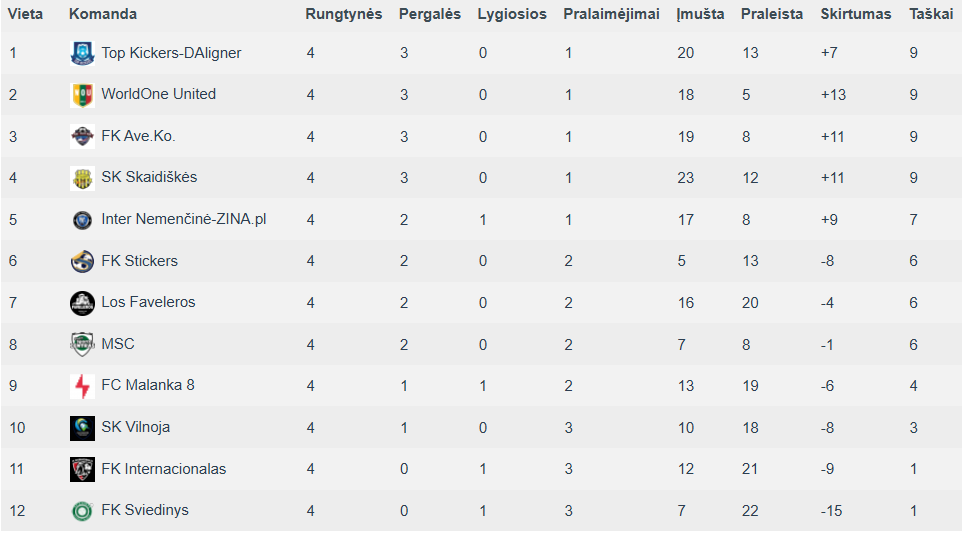Open the SK Skaidiškės team page

tap(149, 177)
